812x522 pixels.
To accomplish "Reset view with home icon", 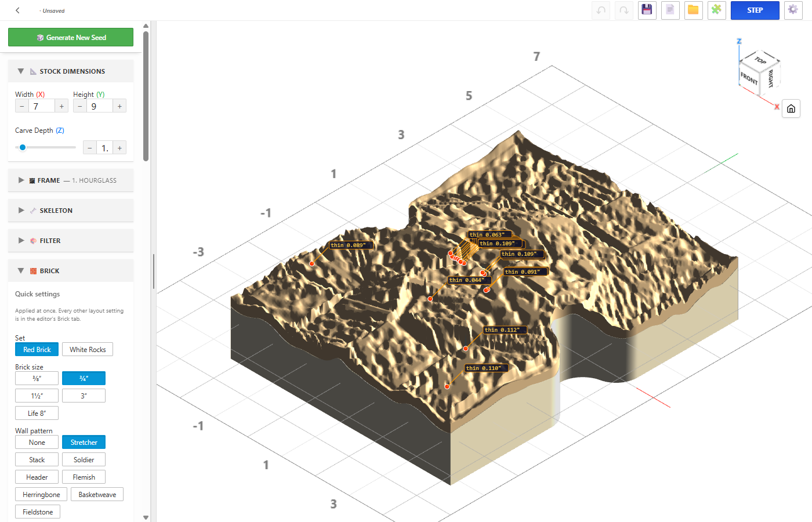I will [791, 108].
